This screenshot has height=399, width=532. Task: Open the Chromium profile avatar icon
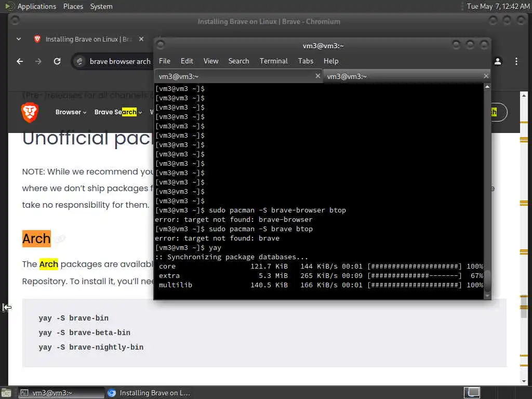pos(498,61)
